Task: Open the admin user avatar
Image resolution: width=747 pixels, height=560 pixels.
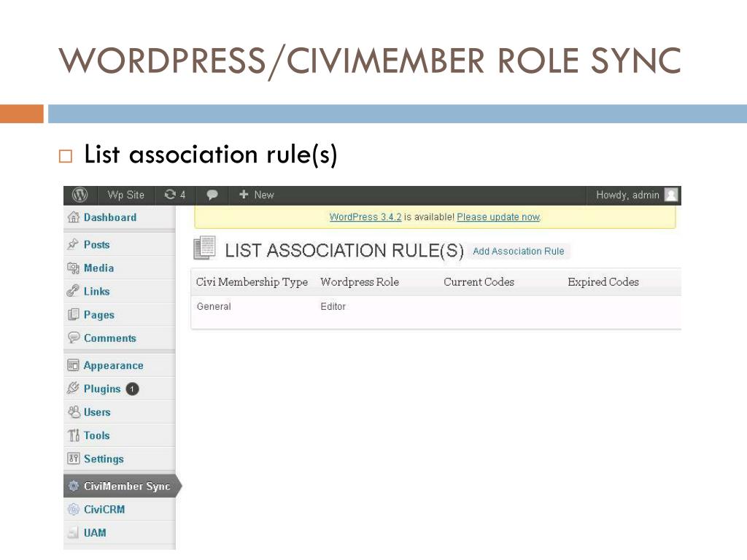Action: click(671, 194)
